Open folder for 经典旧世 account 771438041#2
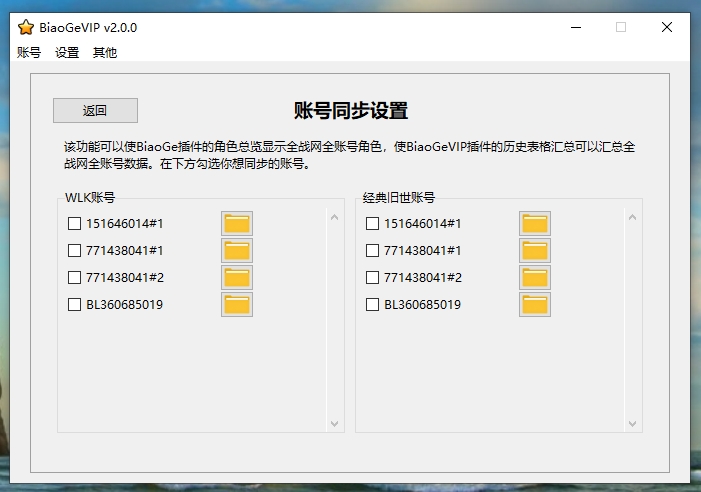Viewport: 701px width, 492px height. 535,278
